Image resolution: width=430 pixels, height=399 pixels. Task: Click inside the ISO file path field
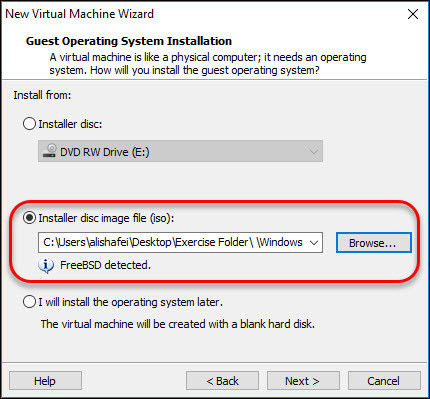pos(173,242)
